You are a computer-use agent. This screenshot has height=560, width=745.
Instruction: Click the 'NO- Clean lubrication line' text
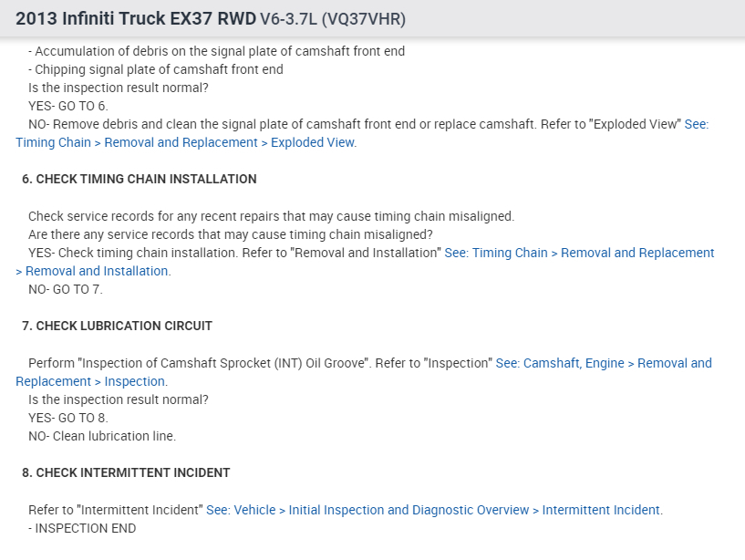pyautogui.click(x=102, y=436)
